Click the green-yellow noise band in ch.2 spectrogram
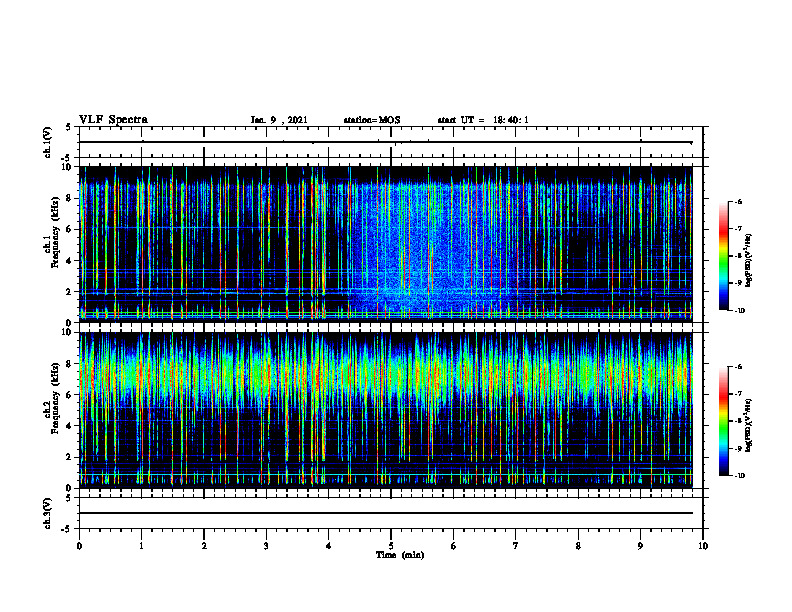Screen dimensions: 792x612 [385, 376]
